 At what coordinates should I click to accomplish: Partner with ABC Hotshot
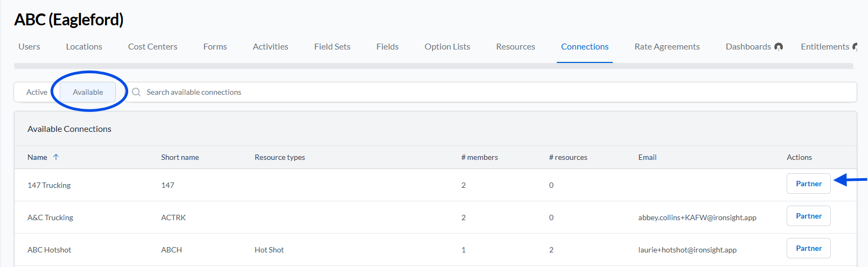pos(809,248)
